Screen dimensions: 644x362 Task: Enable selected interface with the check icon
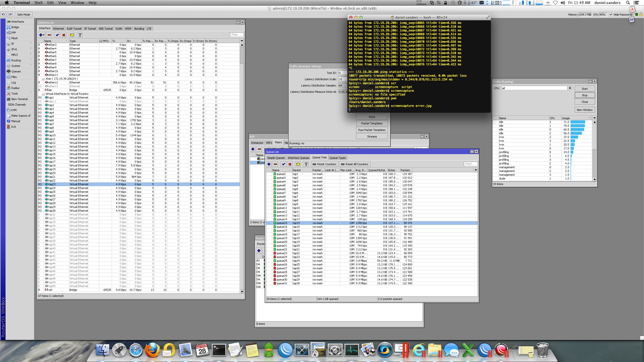(x=57, y=35)
